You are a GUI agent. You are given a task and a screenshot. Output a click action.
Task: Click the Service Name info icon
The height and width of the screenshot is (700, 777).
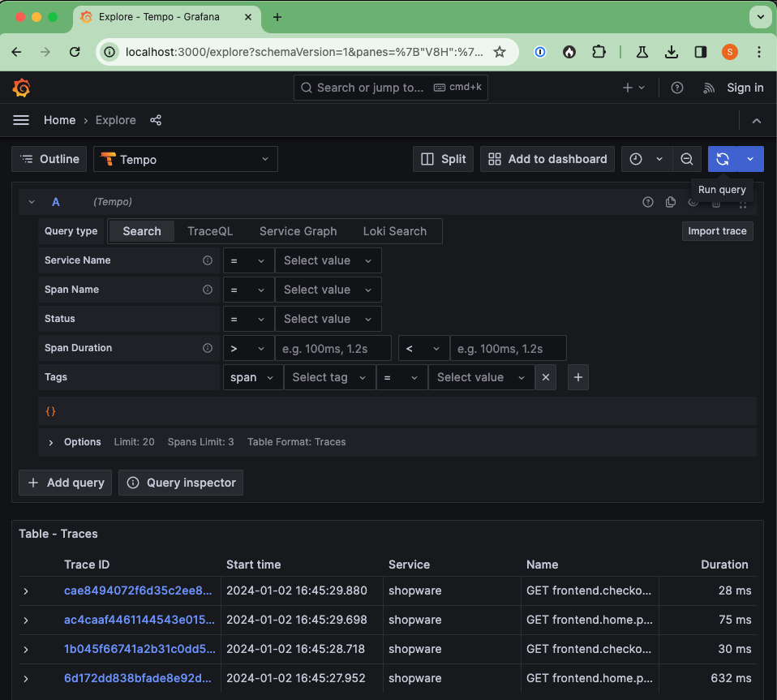click(x=208, y=260)
